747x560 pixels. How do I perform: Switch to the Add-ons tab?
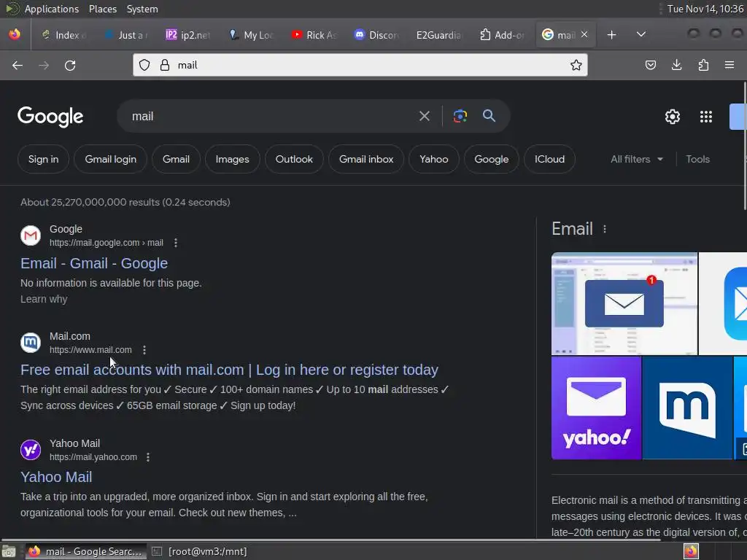502,35
